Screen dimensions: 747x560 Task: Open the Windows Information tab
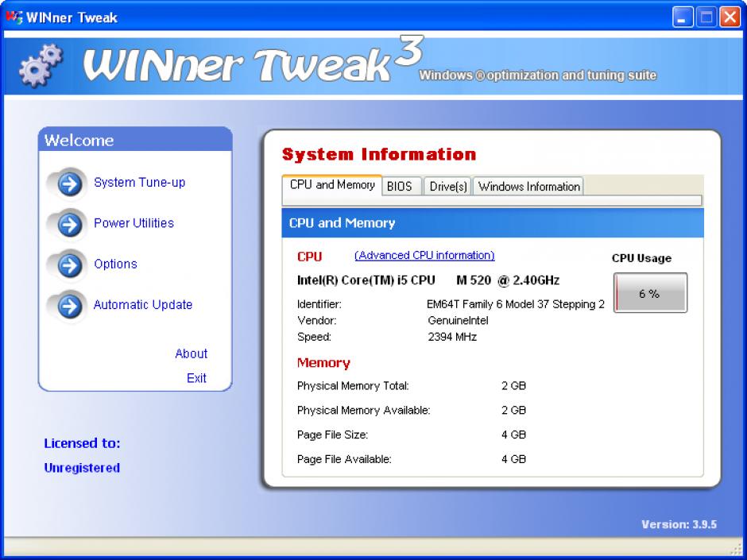[x=529, y=187]
